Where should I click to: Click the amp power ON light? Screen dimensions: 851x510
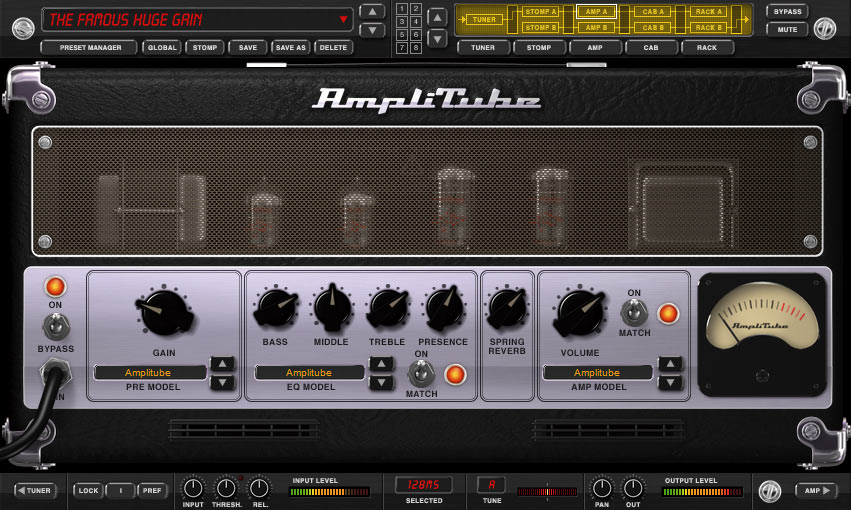[55, 287]
